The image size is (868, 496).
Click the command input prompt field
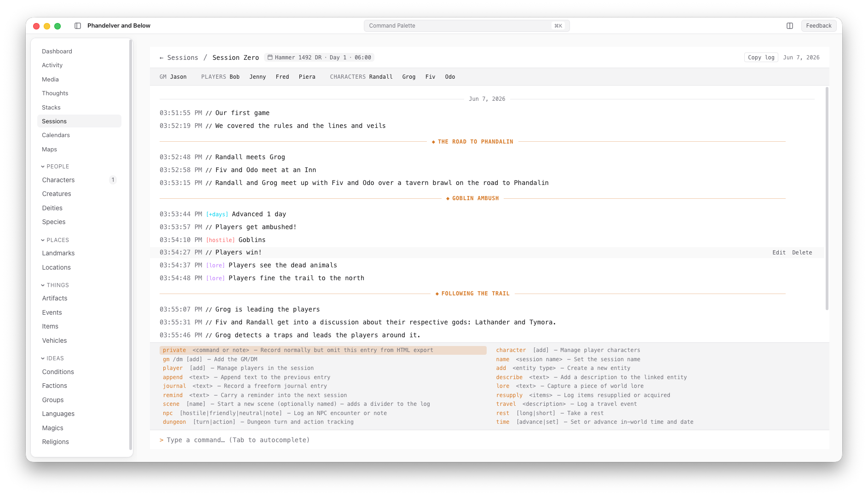[x=489, y=440]
